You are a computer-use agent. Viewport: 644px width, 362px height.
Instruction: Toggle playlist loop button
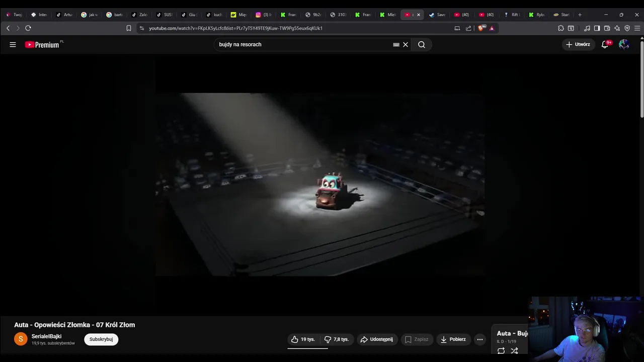(x=501, y=351)
